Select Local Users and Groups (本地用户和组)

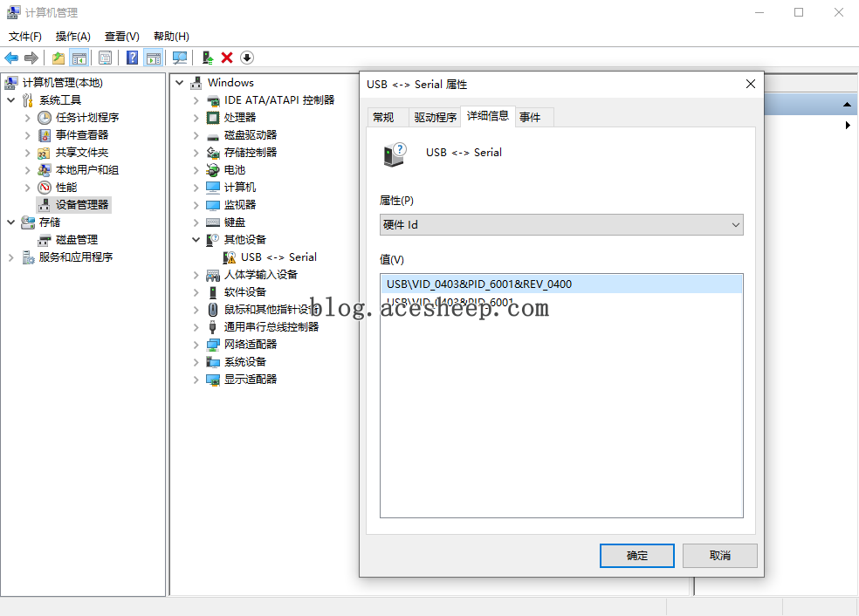click(87, 170)
